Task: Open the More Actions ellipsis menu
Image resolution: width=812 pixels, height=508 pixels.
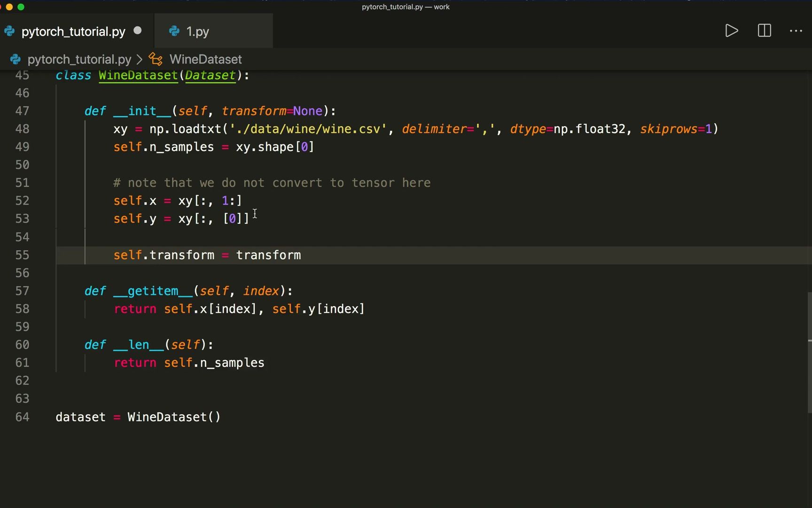Action: point(796,31)
